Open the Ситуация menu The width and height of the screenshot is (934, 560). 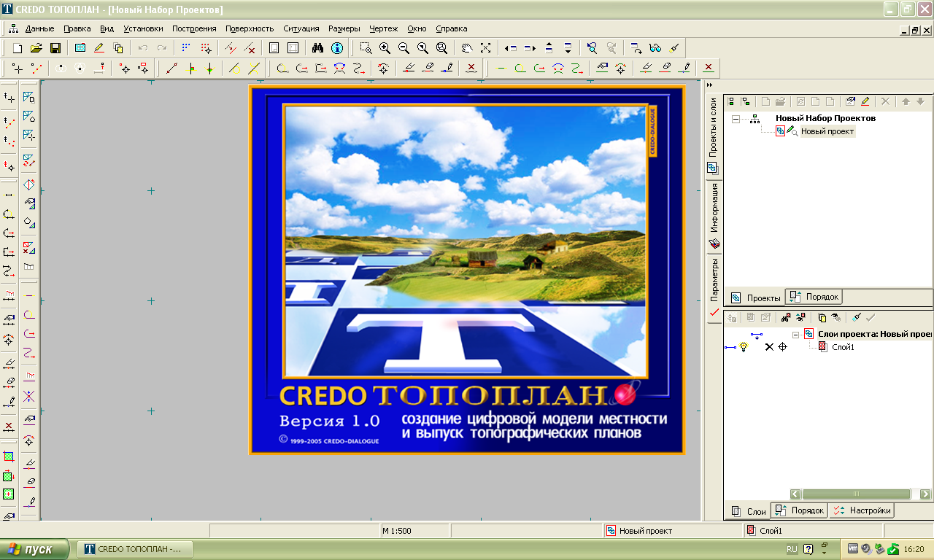pyautogui.click(x=301, y=28)
